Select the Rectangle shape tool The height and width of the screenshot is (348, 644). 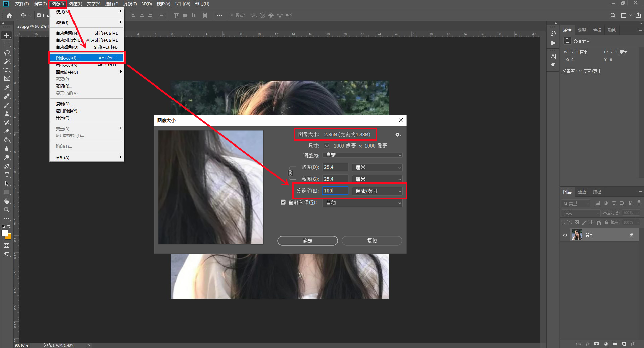point(7,192)
